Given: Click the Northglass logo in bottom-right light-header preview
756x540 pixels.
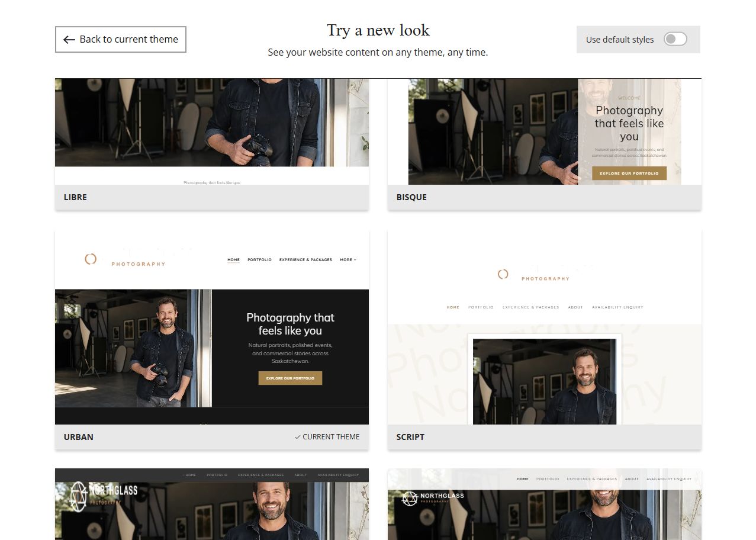Looking at the screenshot, I should (433, 499).
